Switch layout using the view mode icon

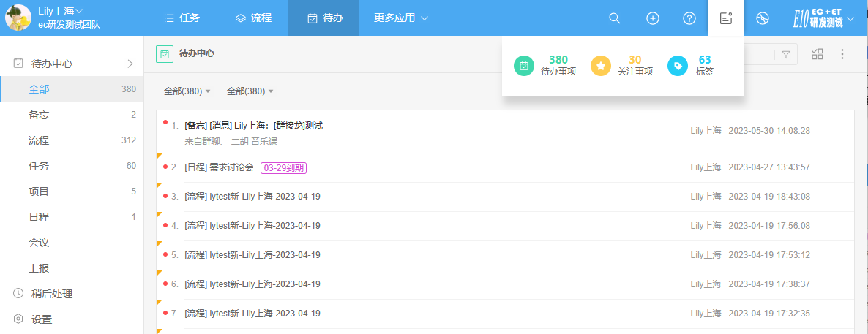[818, 54]
